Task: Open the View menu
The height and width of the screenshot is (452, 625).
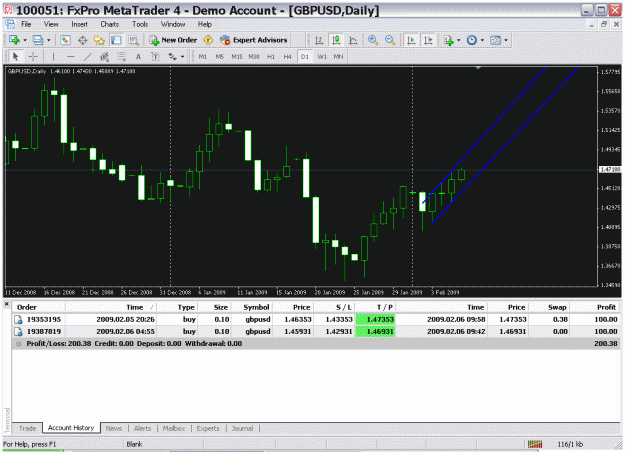Action: pyautogui.click(x=51, y=24)
